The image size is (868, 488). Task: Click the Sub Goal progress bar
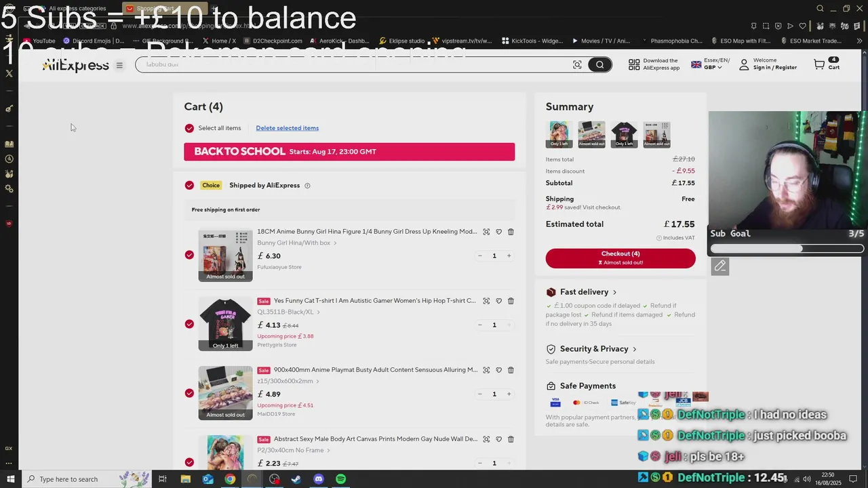pos(787,249)
